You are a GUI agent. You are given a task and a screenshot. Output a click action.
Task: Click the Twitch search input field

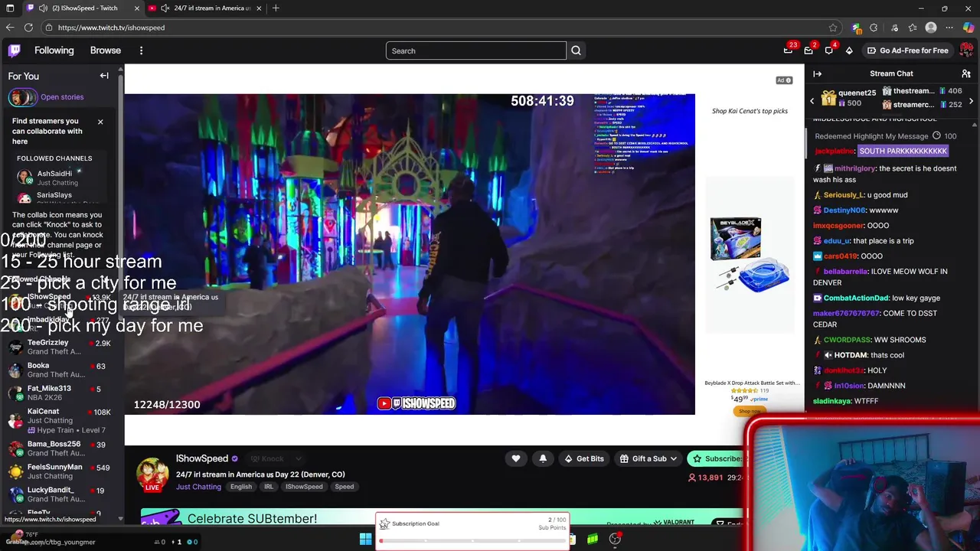[475, 51]
